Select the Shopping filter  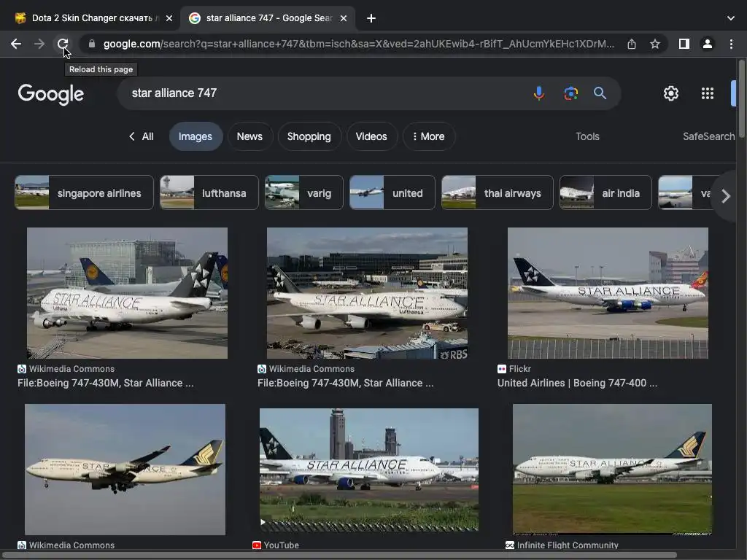309,136
